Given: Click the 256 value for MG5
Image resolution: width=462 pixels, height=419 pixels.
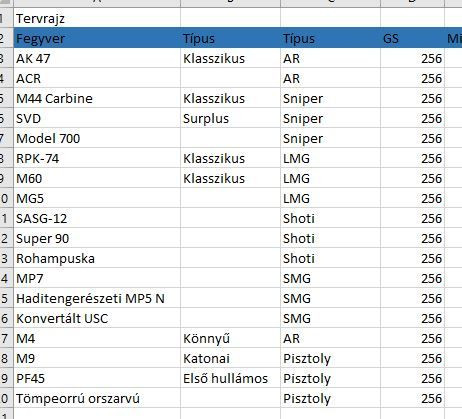Looking at the screenshot, I should pyautogui.click(x=412, y=198).
